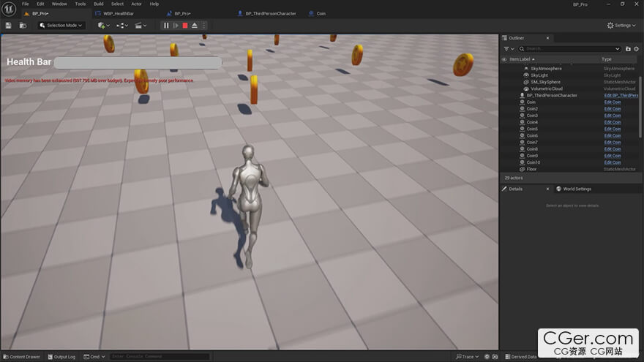Open the Selection Mode dropdown
Viewport: 644px width, 362px height.
pyautogui.click(x=61, y=26)
